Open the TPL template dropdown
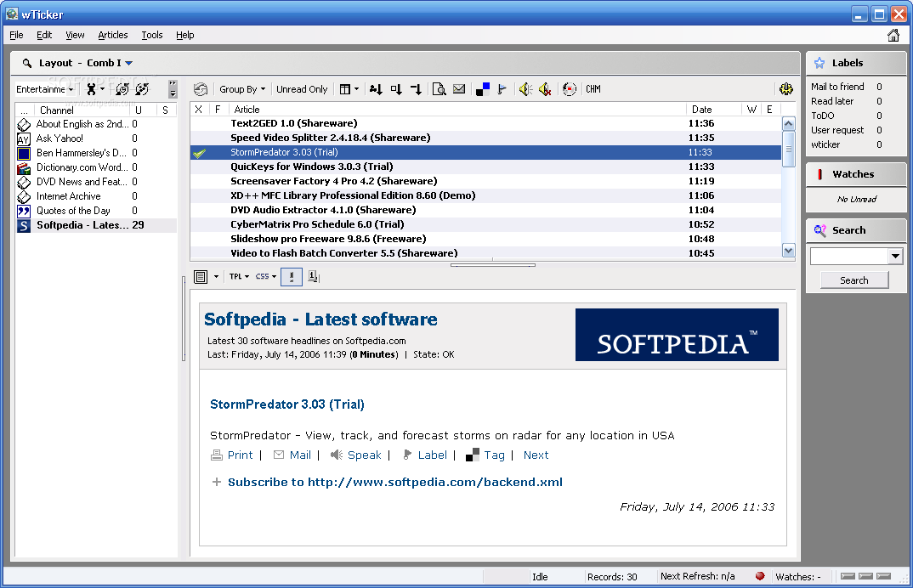Viewport: 913px width, 588px height. click(x=239, y=276)
